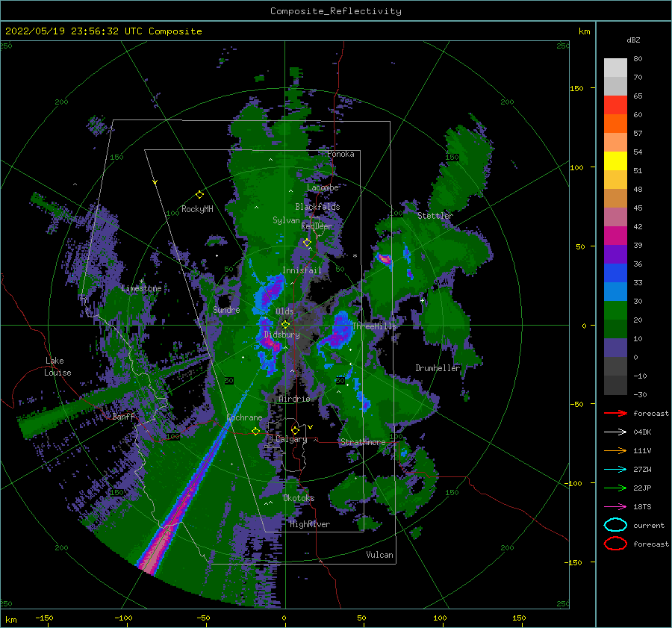Select the green 30 dBZ swatch
Image resolution: width=672 pixels, height=628 pixels.
coord(615,311)
